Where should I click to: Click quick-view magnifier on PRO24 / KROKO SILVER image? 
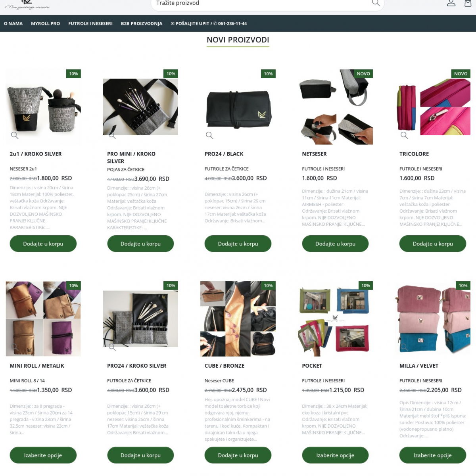(x=112, y=347)
